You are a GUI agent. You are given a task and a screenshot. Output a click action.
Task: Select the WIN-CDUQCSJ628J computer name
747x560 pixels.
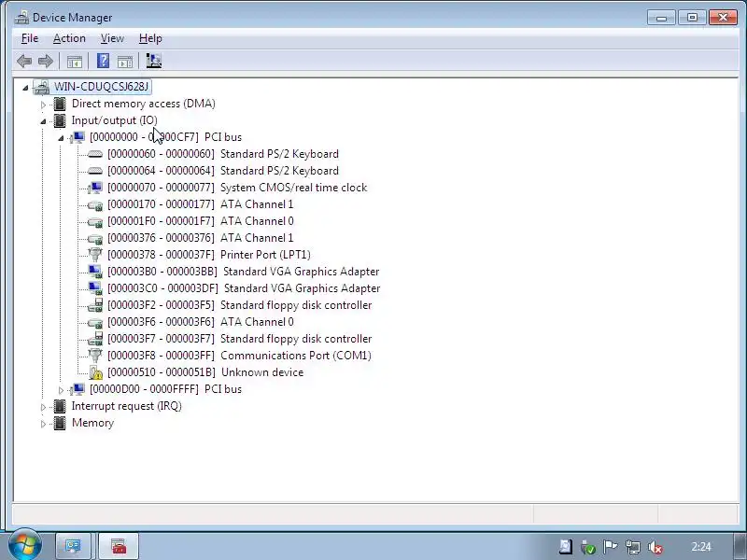102,87
